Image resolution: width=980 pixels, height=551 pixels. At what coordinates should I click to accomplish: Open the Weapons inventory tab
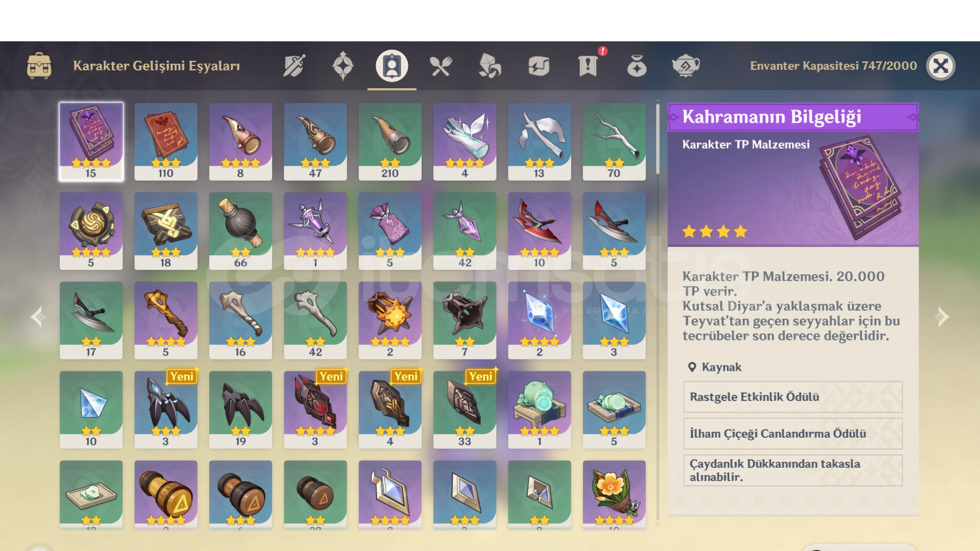click(294, 66)
